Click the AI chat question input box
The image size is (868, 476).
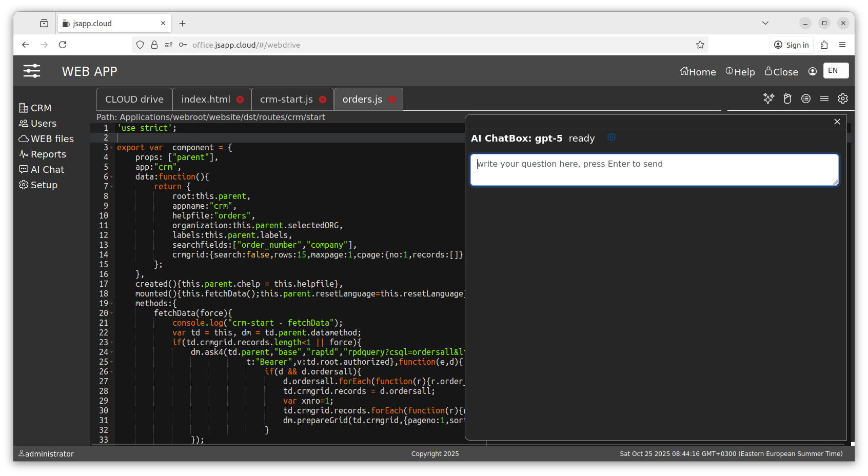coord(654,170)
